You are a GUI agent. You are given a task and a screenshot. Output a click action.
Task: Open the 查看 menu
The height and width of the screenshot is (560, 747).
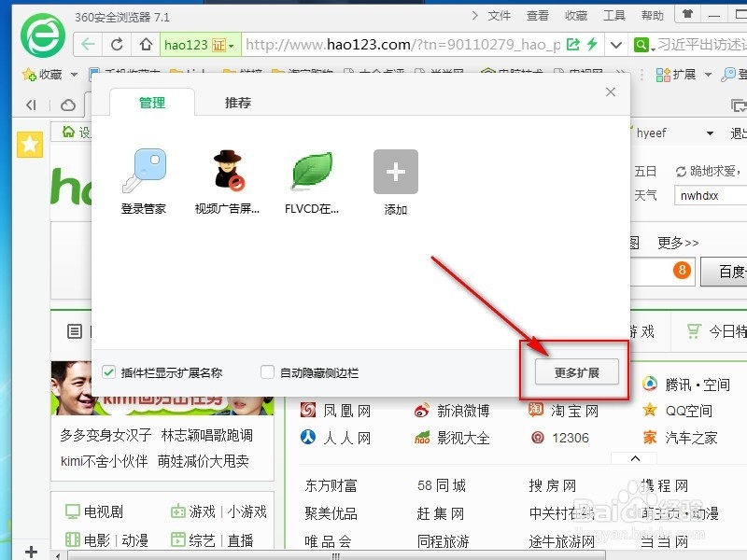pos(538,16)
